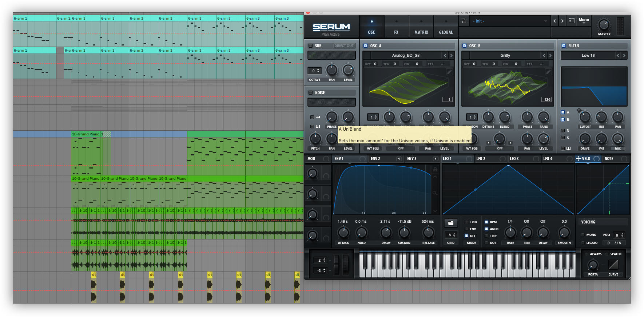This screenshot has height=317, width=644.
Task: Change the OSC A unison voices stepper
Action: coord(373,117)
